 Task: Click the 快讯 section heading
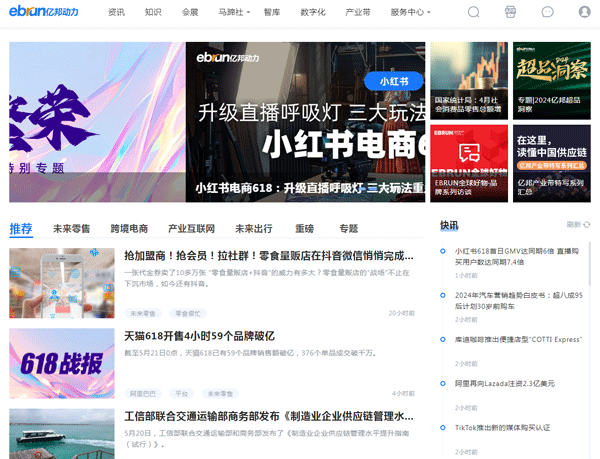click(x=449, y=225)
